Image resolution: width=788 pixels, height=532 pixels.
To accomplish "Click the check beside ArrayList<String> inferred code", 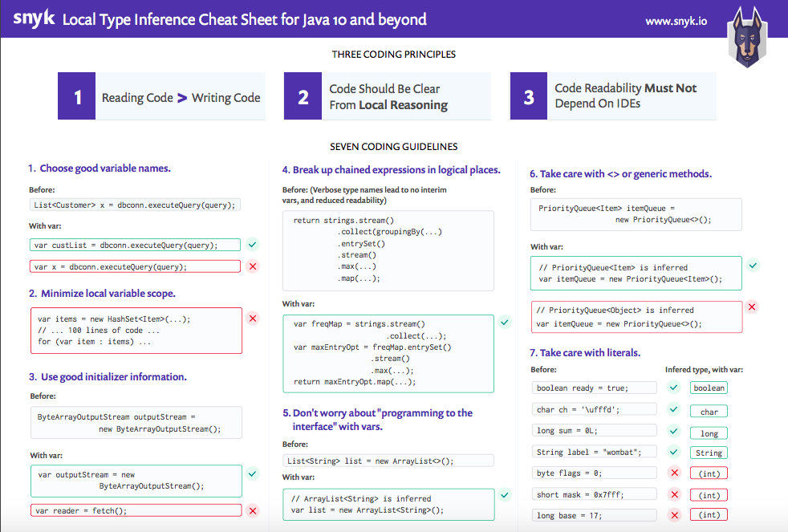I will pyautogui.click(x=505, y=495).
